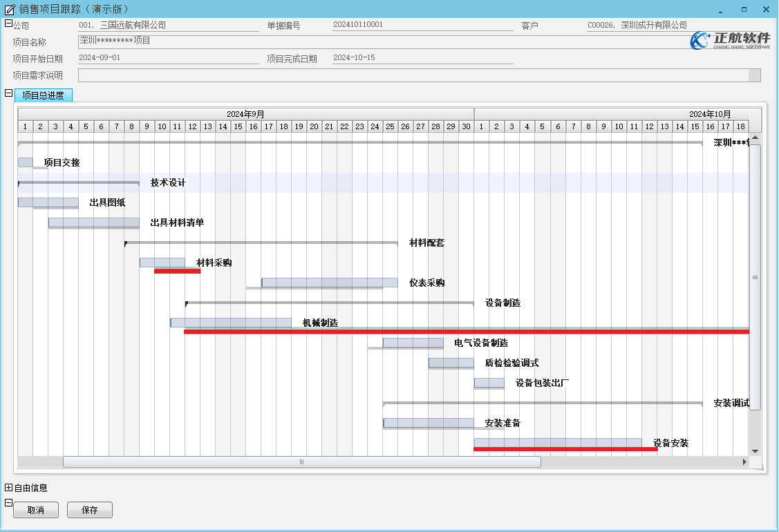Viewport: 779px width, 532px height.
Task: Click the Gantt scroll-up arrow
Action: click(x=755, y=137)
